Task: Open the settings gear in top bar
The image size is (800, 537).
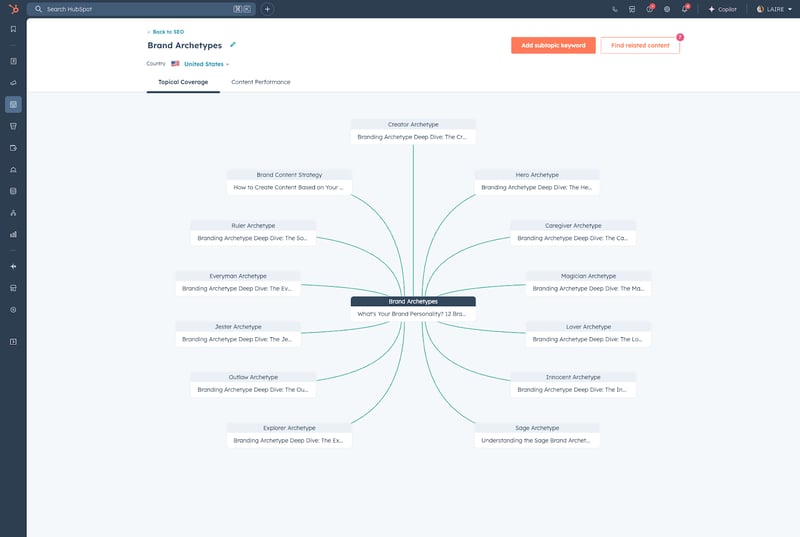Action: (667, 9)
